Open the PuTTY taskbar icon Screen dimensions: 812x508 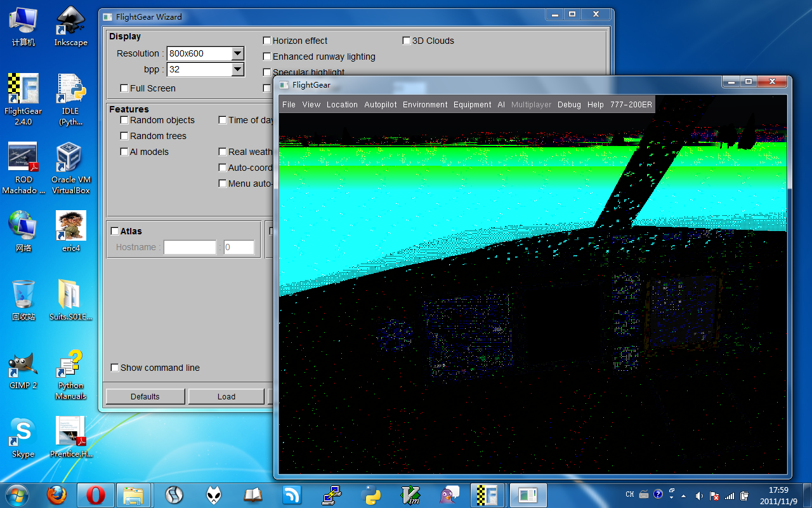331,495
